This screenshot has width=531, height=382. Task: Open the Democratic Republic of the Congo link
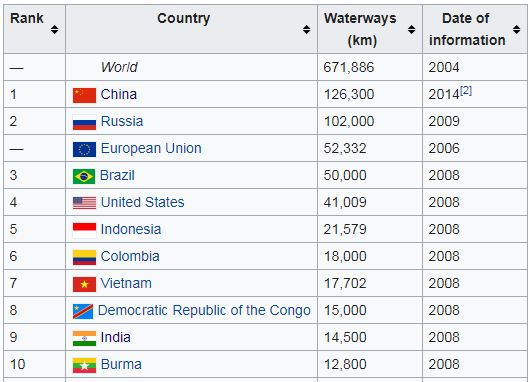click(x=204, y=310)
